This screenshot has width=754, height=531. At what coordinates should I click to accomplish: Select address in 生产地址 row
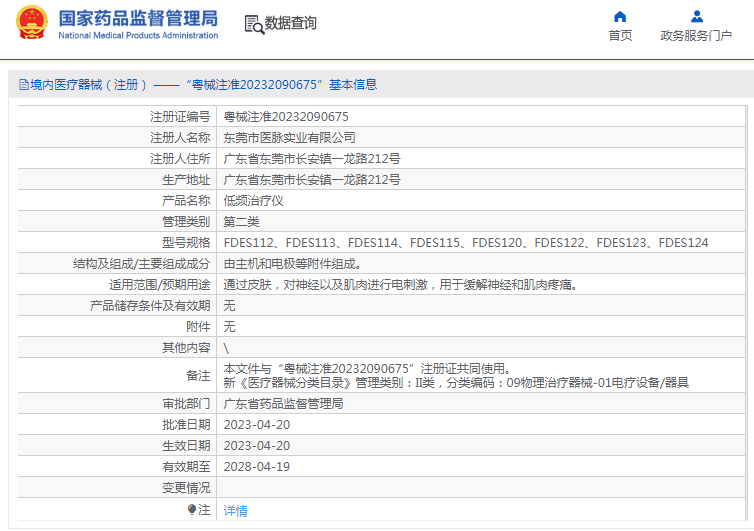[x=312, y=180]
